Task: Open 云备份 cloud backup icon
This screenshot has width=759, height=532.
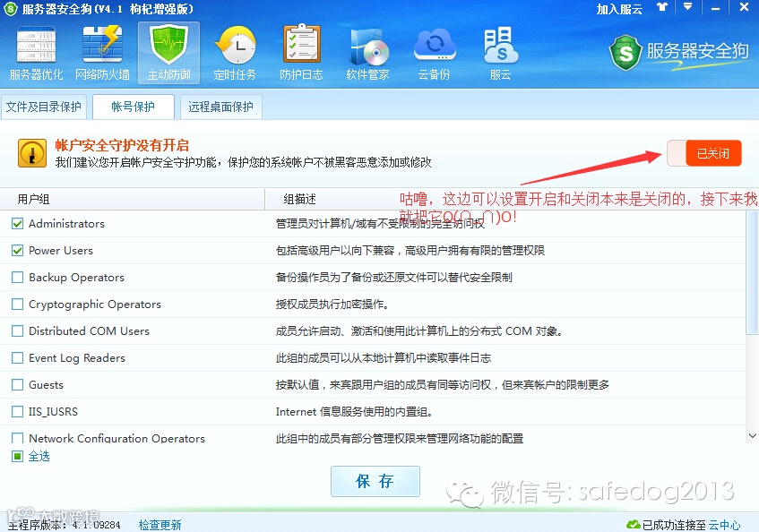Action: (434, 52)
